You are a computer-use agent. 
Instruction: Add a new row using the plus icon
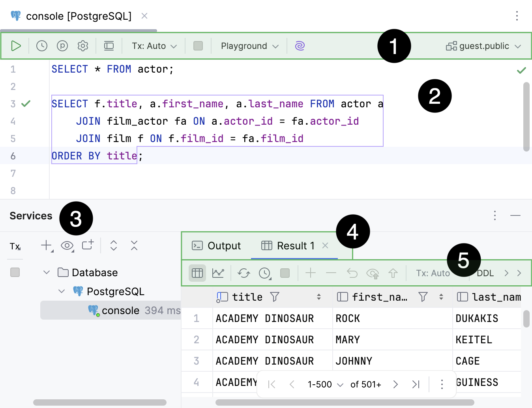tap(311, 273)
